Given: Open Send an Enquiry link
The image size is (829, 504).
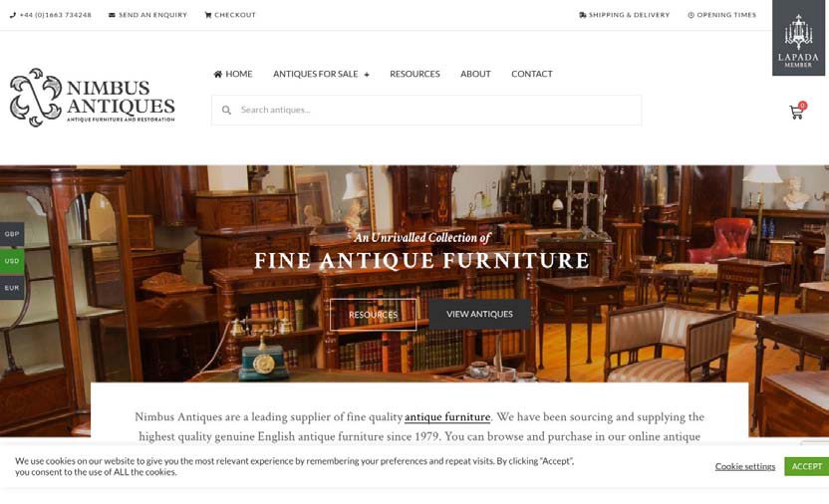Looking at the screenshot, I should [148, 15].
